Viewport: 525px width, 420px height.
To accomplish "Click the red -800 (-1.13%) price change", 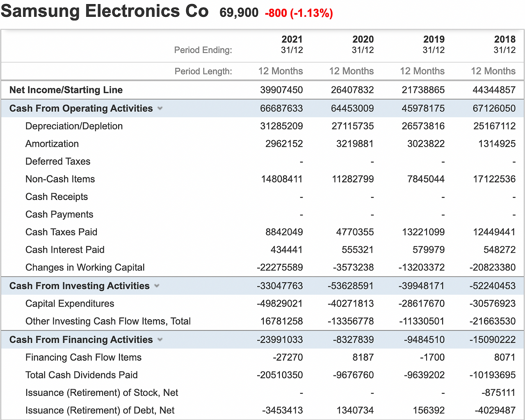I will coord(299,13).
